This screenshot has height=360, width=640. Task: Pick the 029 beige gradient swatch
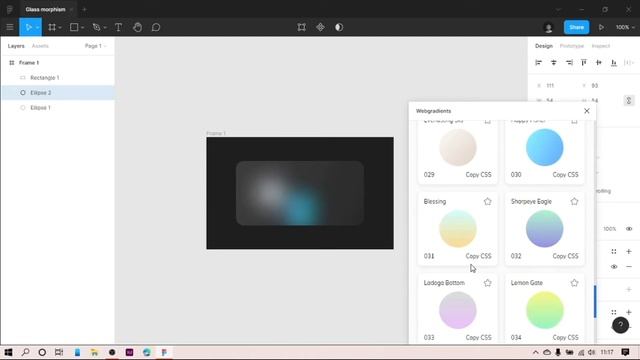(458, 147)
